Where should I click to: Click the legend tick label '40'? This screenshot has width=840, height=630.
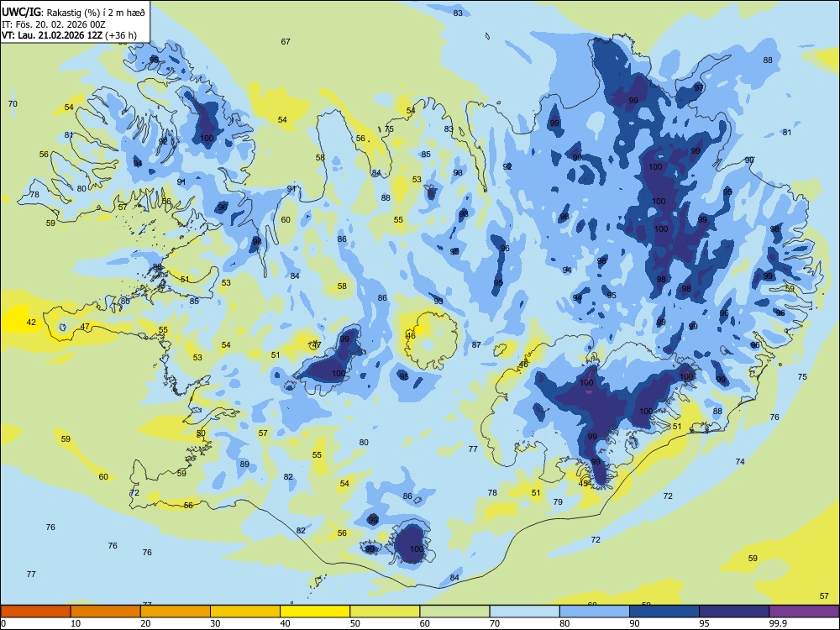(285, 623)
